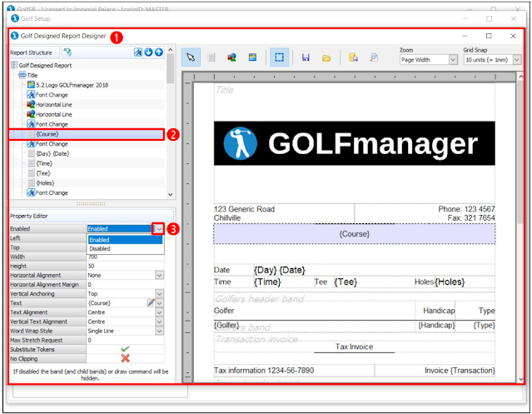The image size is (532, 414).
Task: Click the Horizontal Alignment Margin value field
Action: click(125, 284)
